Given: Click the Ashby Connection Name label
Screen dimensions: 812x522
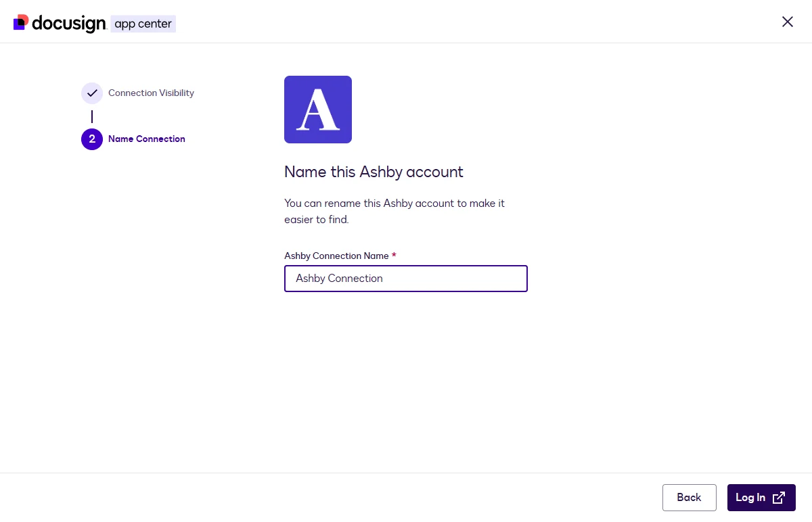Looking at the screenshot, I should (336, 256).
